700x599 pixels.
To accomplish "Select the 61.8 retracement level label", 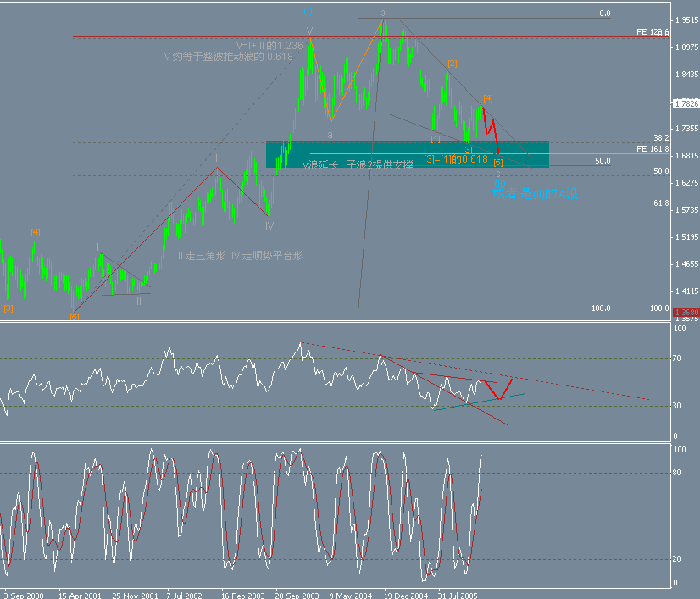I will click(x=662, y=202).
